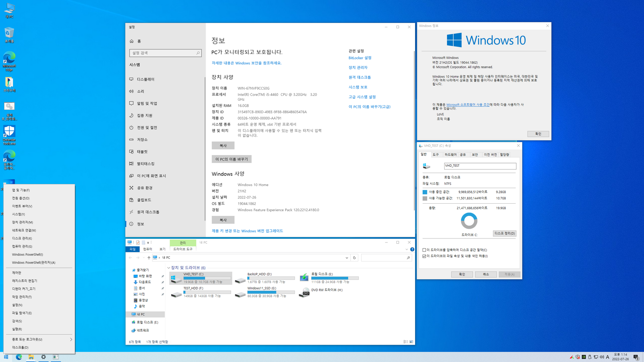Open BitLocker 설정 link
Screen dimensions: 644x362
pyautogui.click(x=360, y=58)
